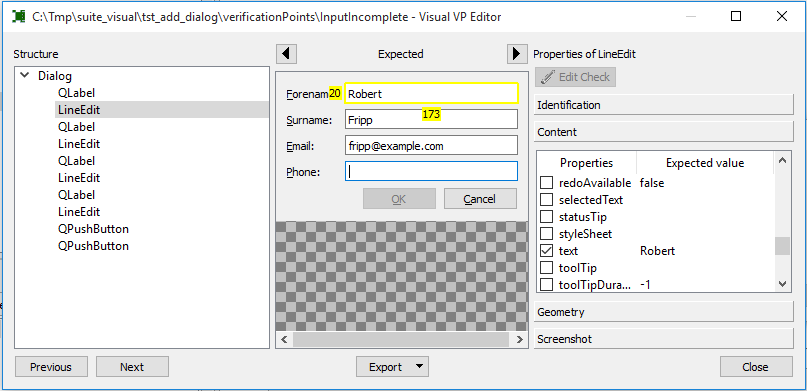Click the properties list scroll down arrow

point(782,283)
